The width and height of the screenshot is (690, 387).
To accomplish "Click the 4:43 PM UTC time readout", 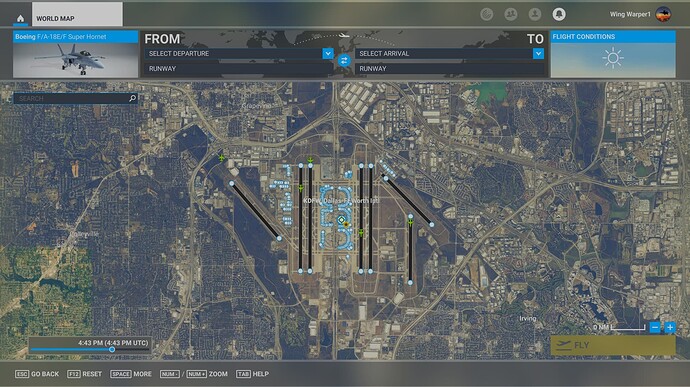I will [x=113, y=343].
